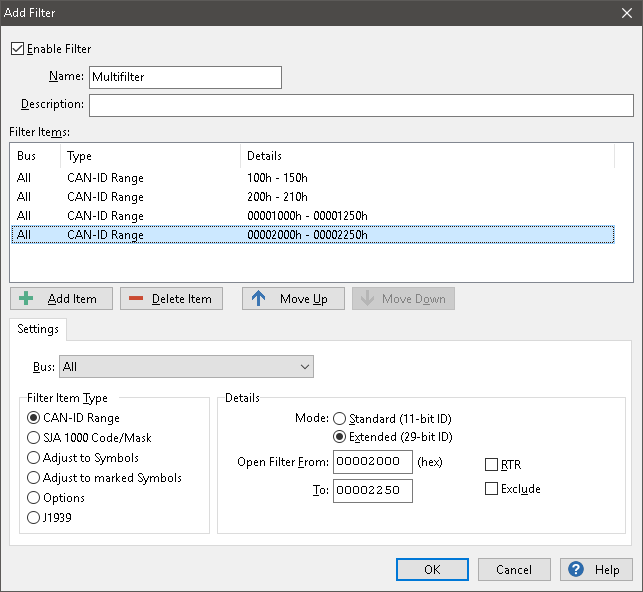Enable the RTR checkbox

[x=491, y=464]
